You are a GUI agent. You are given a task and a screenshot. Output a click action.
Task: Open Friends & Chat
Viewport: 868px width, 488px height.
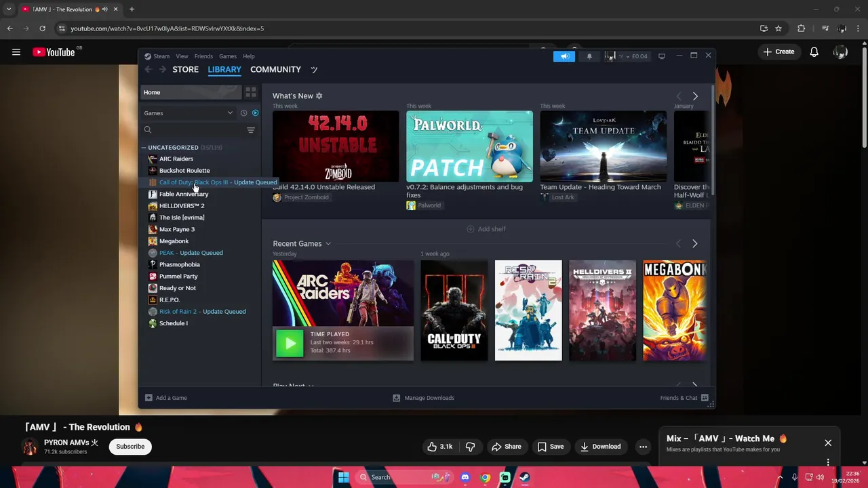[x=684, y=398]
